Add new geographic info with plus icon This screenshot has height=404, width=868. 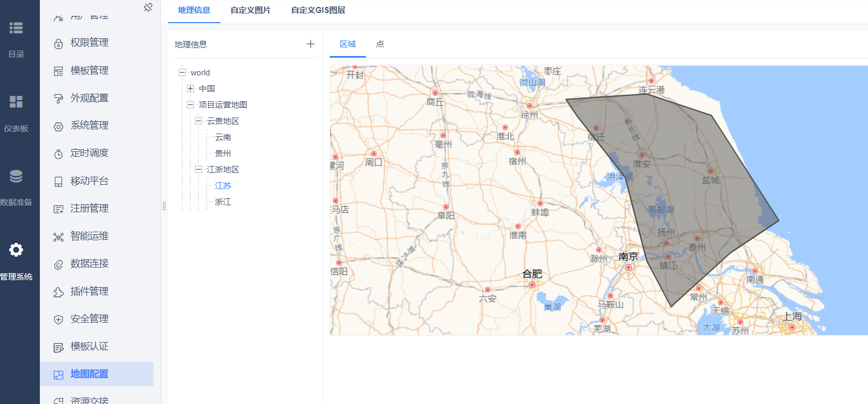click(310, 44)
